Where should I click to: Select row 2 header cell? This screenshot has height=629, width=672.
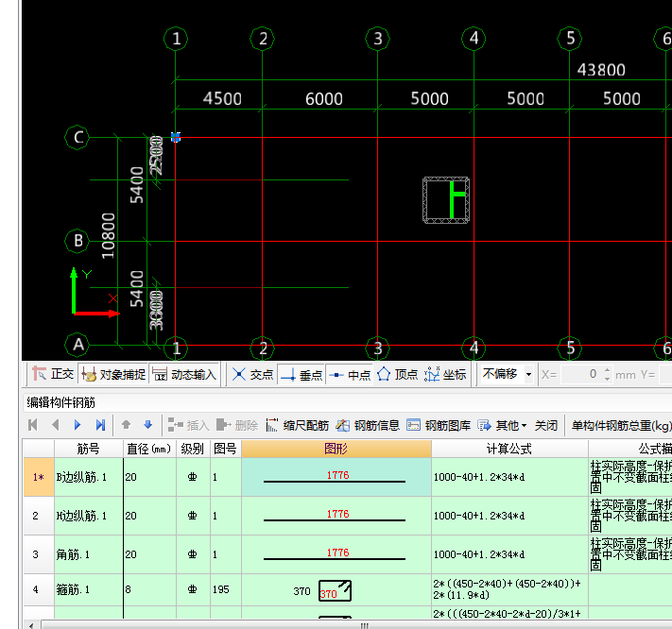tap(39, 516)
